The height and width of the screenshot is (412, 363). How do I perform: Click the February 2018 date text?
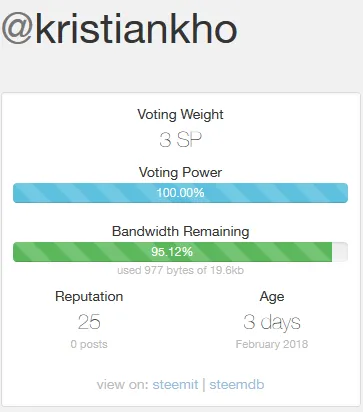272,344
